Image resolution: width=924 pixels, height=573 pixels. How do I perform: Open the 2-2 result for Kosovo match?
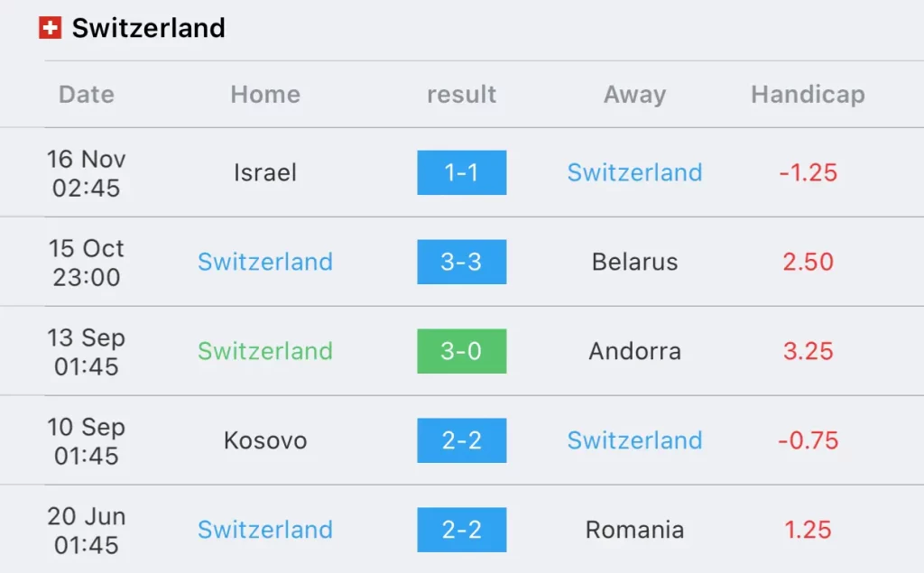[461, 440]
